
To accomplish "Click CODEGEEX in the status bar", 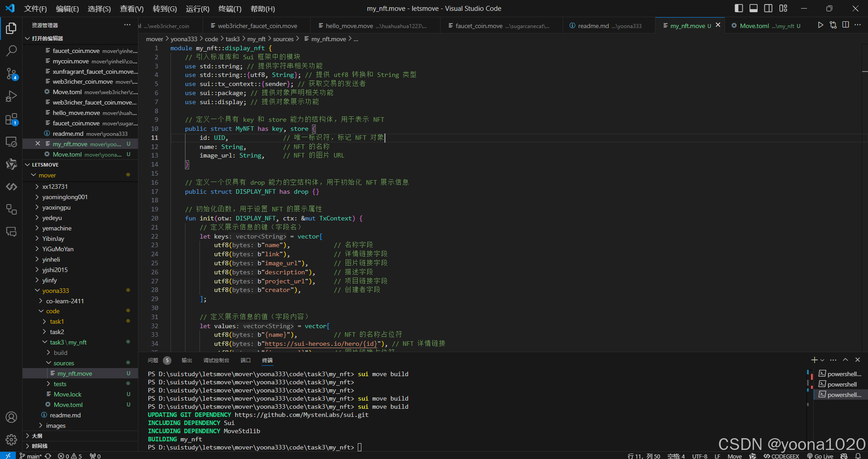I will tap(781, 456).
